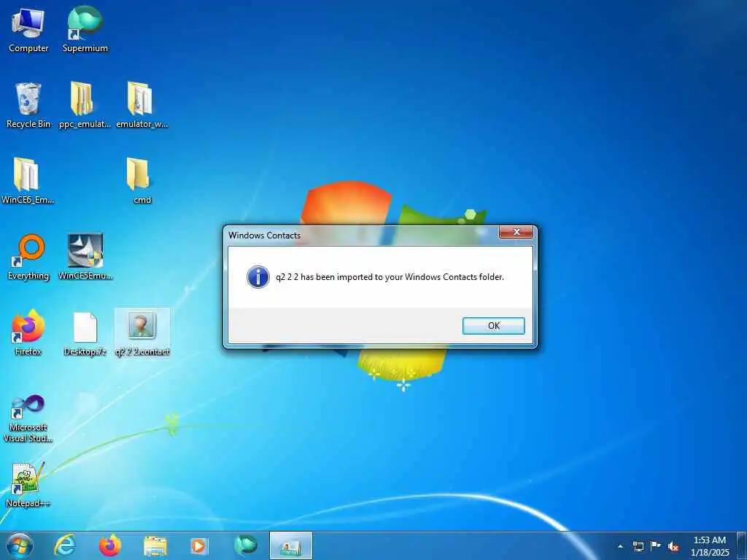Select the Everything search shortcut
This screenshot has height=560, width=747.
pyautogui.click(x=28, y=257)
